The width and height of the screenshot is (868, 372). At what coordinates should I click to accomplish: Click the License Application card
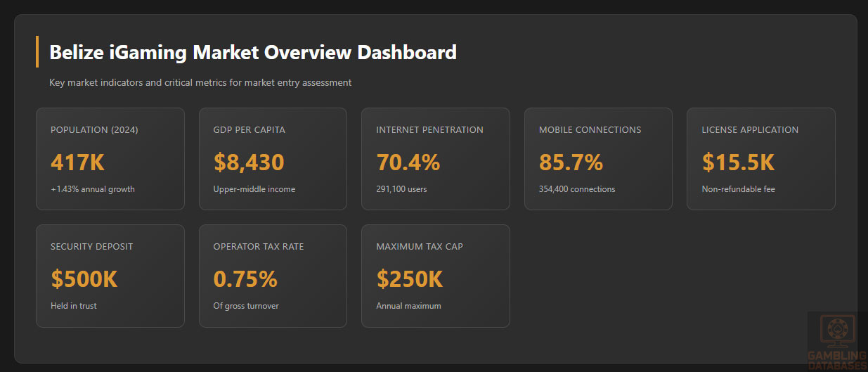point(761,159)
